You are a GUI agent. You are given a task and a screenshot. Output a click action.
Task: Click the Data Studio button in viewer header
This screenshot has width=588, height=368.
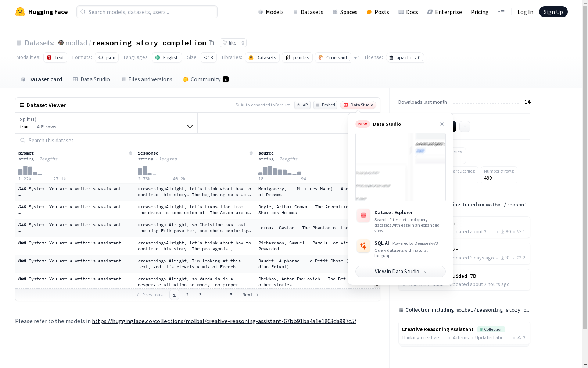(358, 105)
